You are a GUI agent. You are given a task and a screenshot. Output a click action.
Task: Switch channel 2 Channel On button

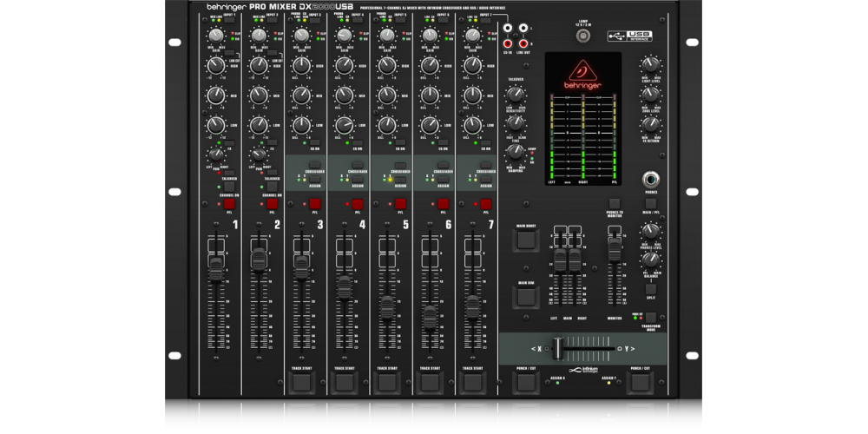point(272,187)
